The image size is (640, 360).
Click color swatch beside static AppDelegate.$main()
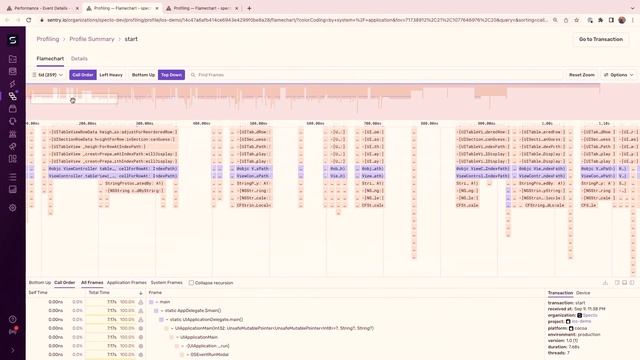[x=156, y=311]
